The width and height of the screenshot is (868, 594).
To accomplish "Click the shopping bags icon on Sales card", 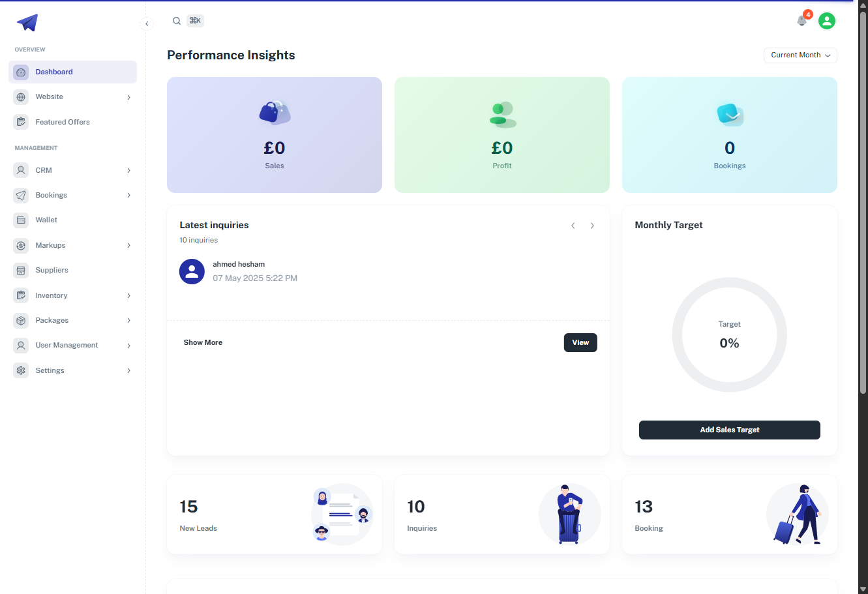I will pyautogui.click(x=275, y=113).
